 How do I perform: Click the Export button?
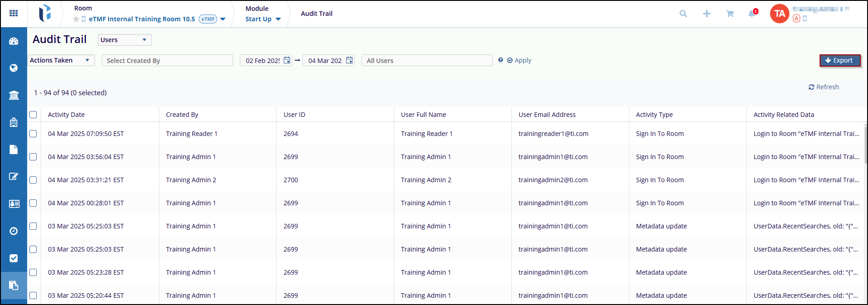pyautogui.click(x=839, y=60)
